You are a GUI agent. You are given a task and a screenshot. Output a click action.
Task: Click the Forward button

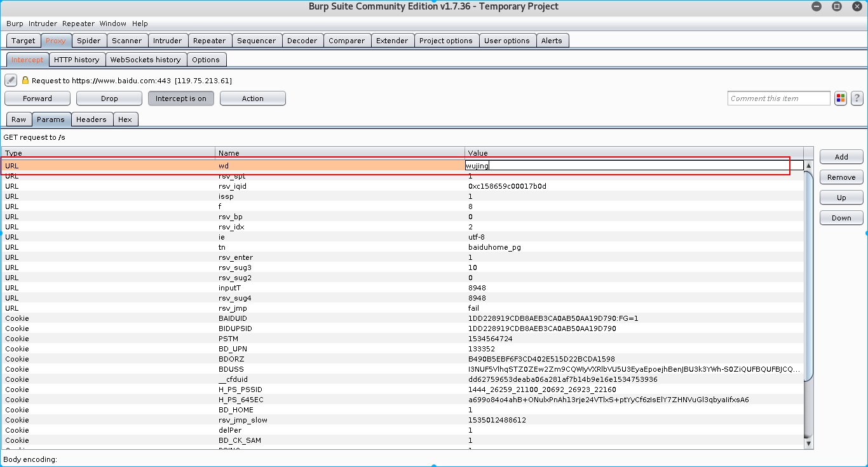click(x=37, y=98)
